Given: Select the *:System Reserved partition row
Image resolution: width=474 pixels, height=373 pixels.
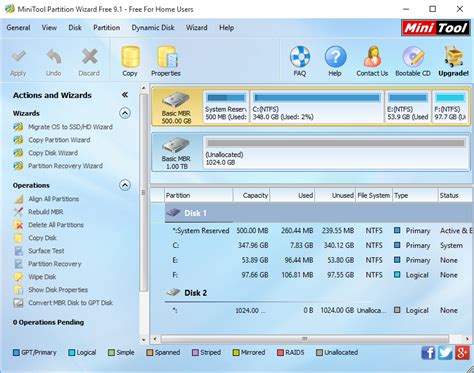Looking at the screenshot, I should click(x=318, y=231).
